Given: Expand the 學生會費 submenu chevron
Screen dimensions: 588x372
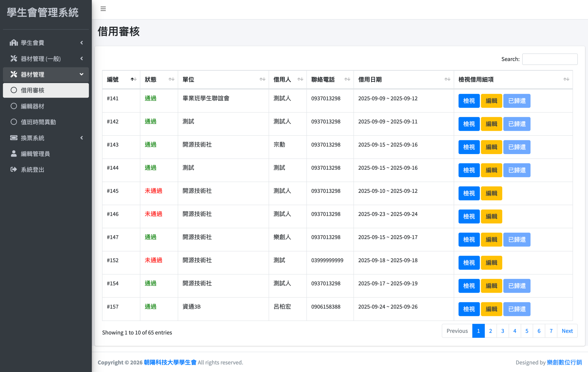Looking at the screenshot, I should point(82,43).
